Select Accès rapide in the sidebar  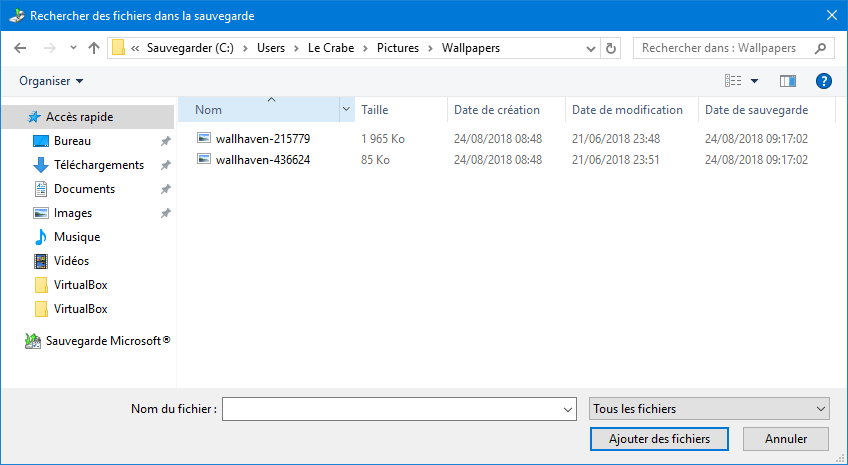point(88,117)
